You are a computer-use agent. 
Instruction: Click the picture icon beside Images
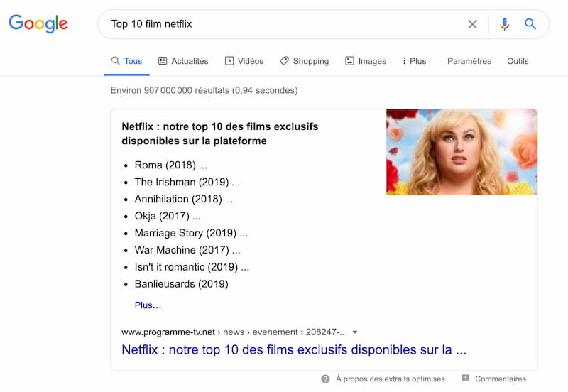[x=349, y=61]
